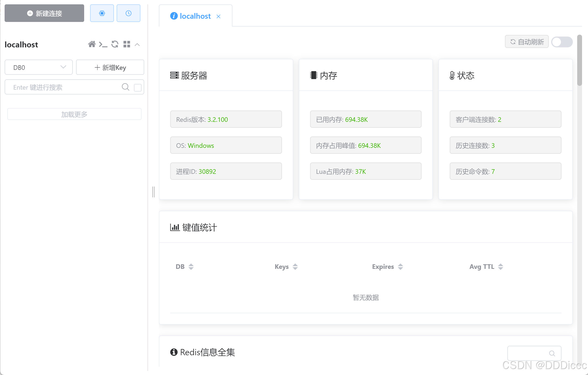Open the Redis console terminal icon

(103, 44)
